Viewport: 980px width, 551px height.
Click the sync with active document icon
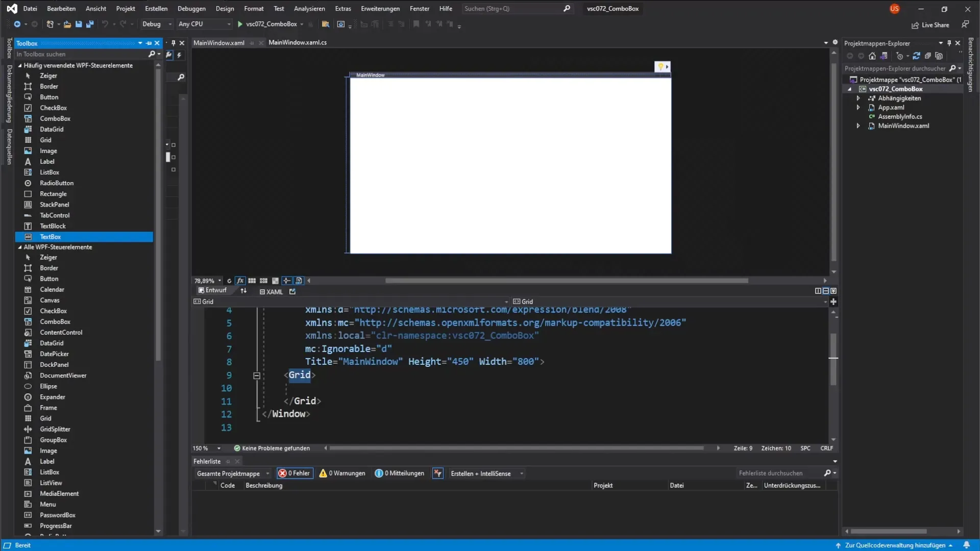click(x=916, y=56)
